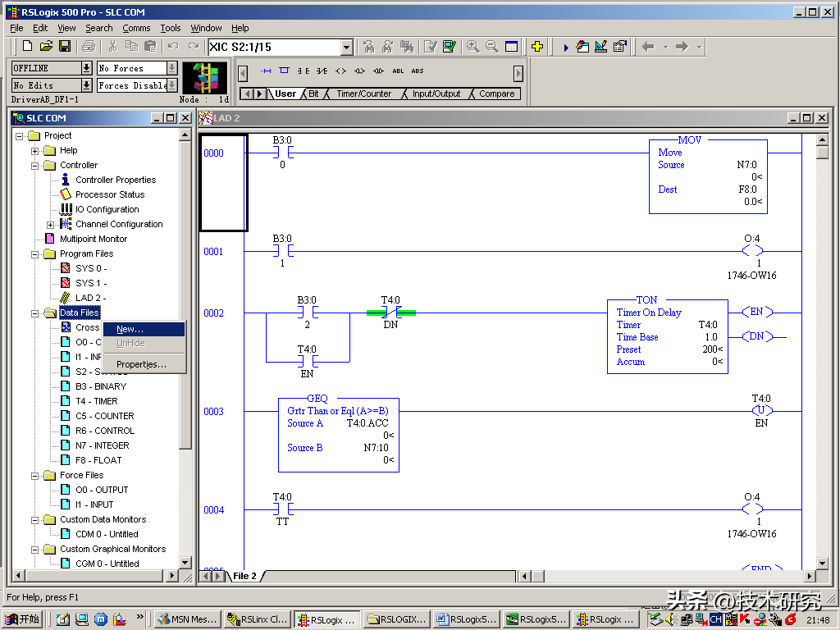The height and width of the screenshot is (630, 840).
Task: Click the New file toolbar icon
Action: click(x=27, y=47)
